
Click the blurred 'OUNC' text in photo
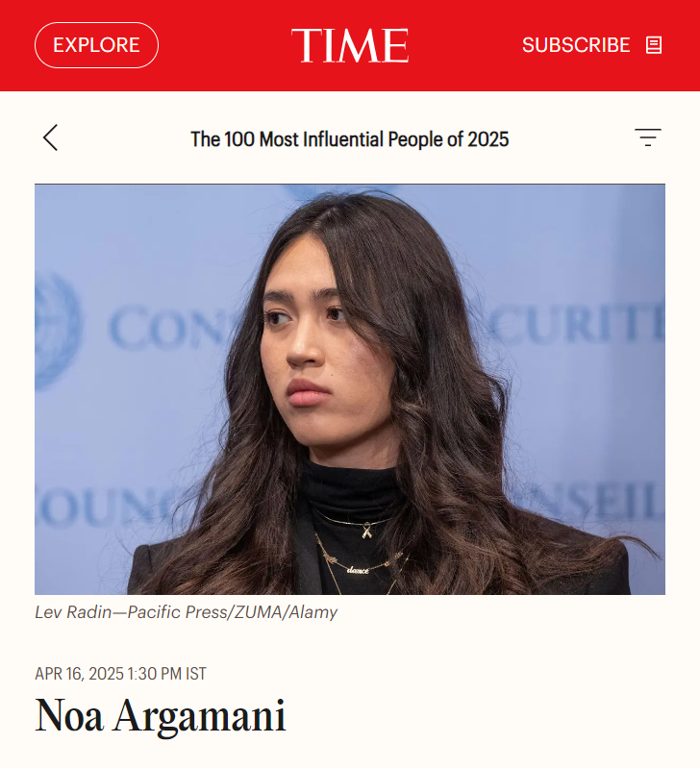(108, 505)
